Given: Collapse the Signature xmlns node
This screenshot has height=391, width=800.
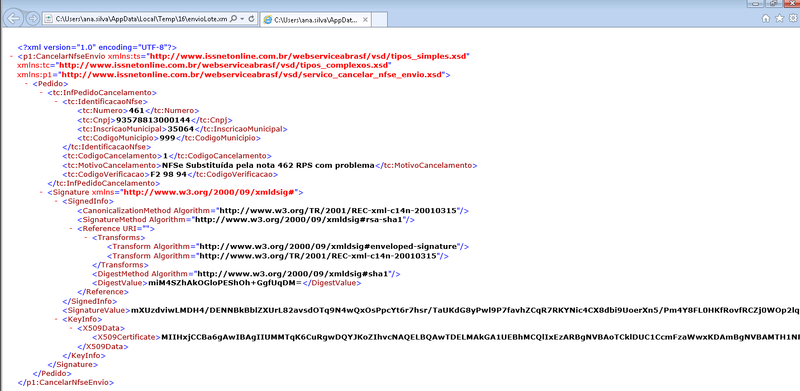Looking at the screenshot, I should pos(41,192).
